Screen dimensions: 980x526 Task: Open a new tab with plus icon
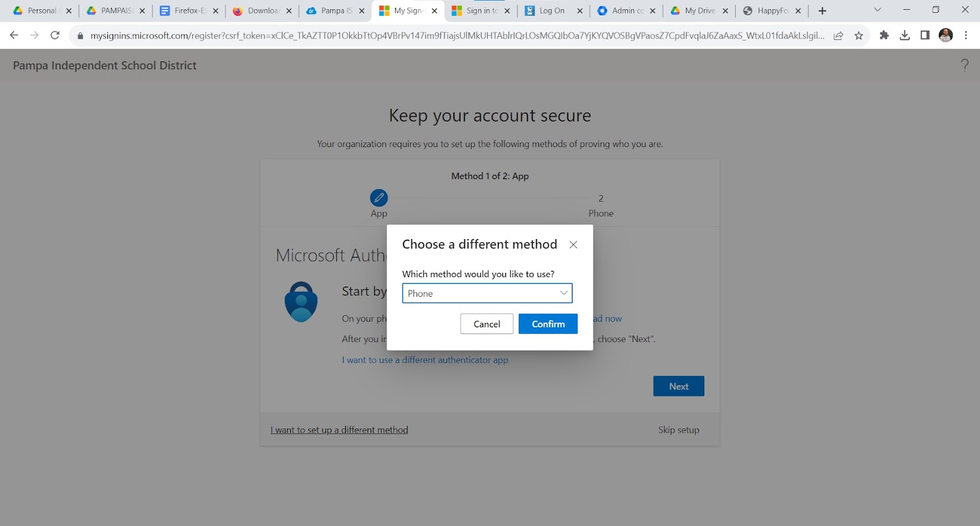coord(823,10)
